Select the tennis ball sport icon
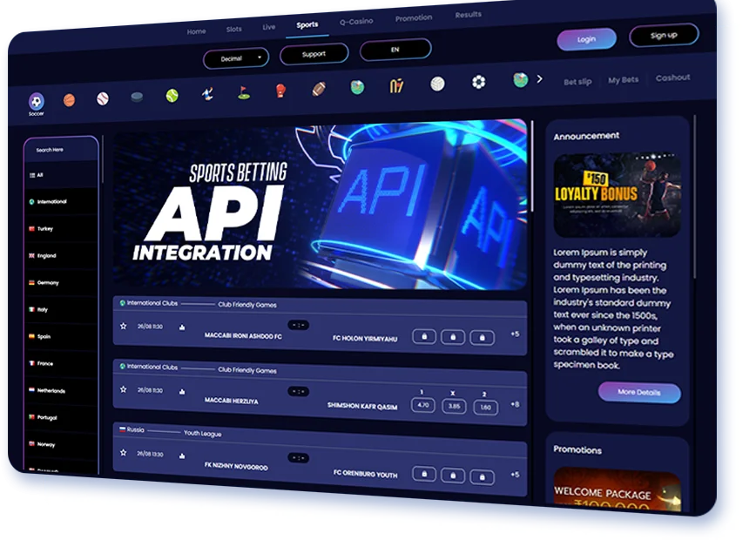 (172, 95)
